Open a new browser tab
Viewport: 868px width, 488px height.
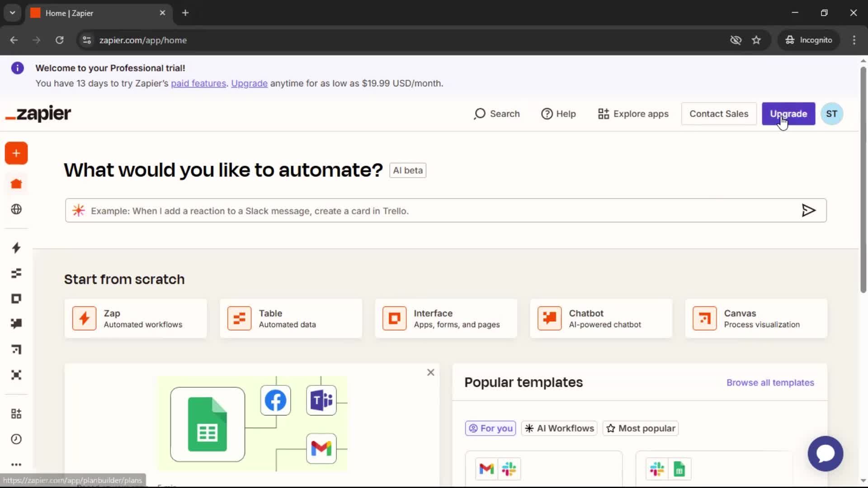[185, 13]
